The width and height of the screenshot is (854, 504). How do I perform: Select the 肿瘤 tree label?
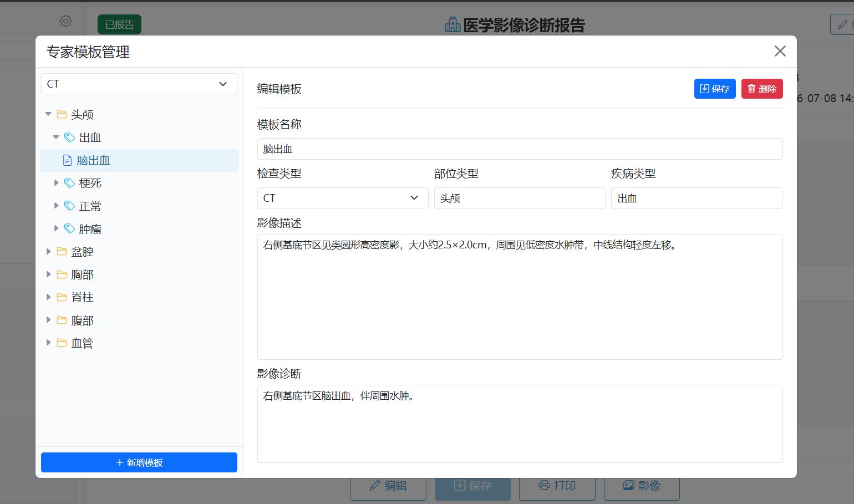tap(90, 228)
